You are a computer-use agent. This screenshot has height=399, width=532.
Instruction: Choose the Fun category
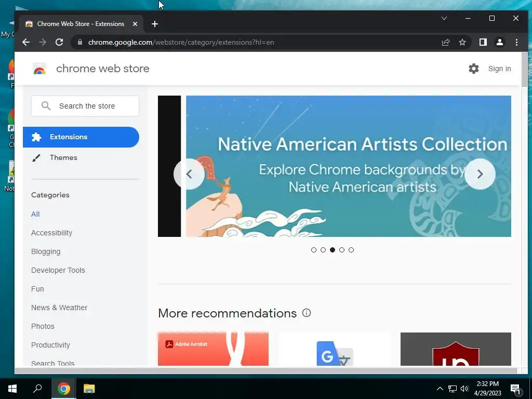[x=37, y=289]
